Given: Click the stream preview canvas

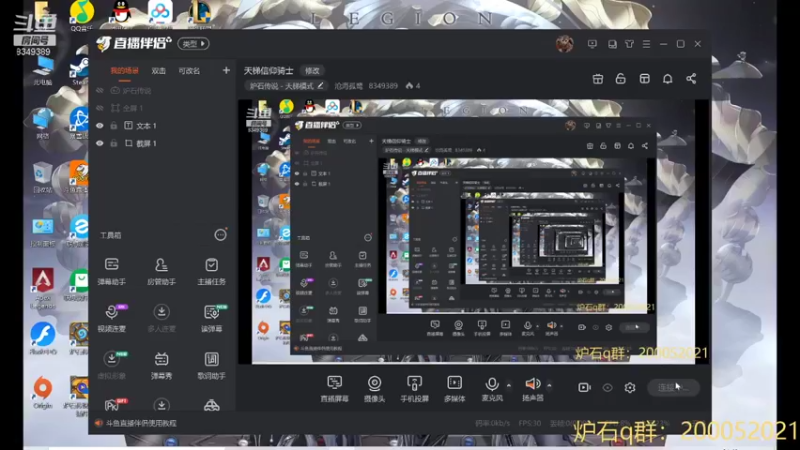Looking at the screenshot, I should coord(473,232).
